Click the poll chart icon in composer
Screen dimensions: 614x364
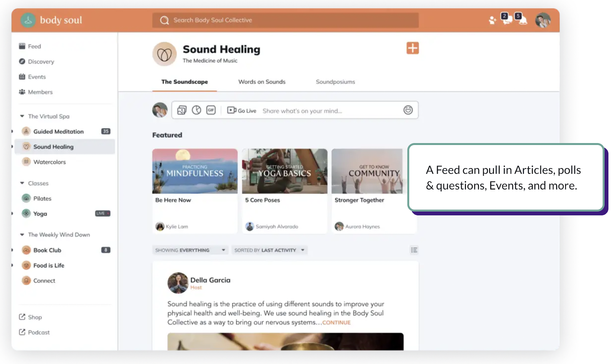tap(196, 110)
